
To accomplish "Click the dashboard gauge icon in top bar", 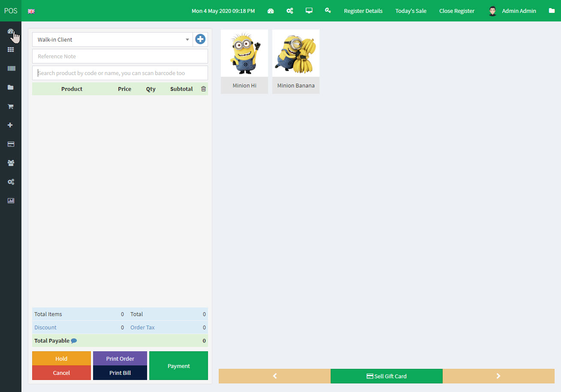I will [271, 11].
